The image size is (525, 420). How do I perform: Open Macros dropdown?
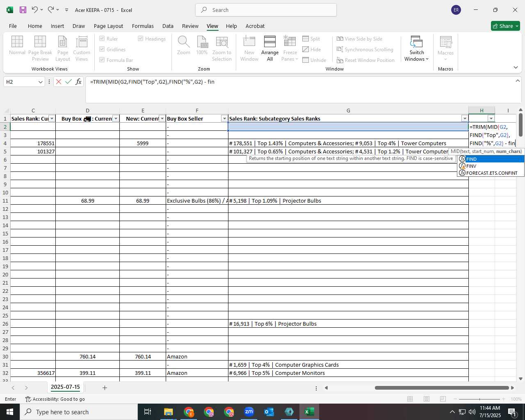coord(445,48)
